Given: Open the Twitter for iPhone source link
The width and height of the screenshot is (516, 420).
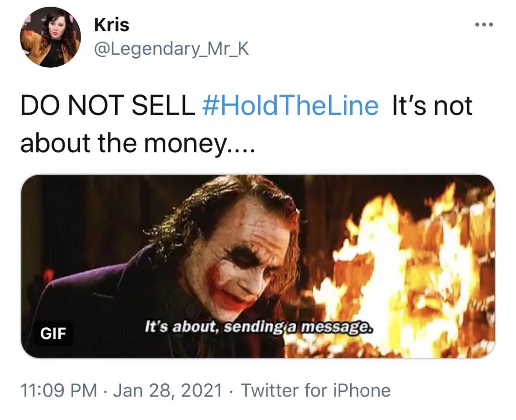Looking at the screenshot, I should [x=315, y=390].
